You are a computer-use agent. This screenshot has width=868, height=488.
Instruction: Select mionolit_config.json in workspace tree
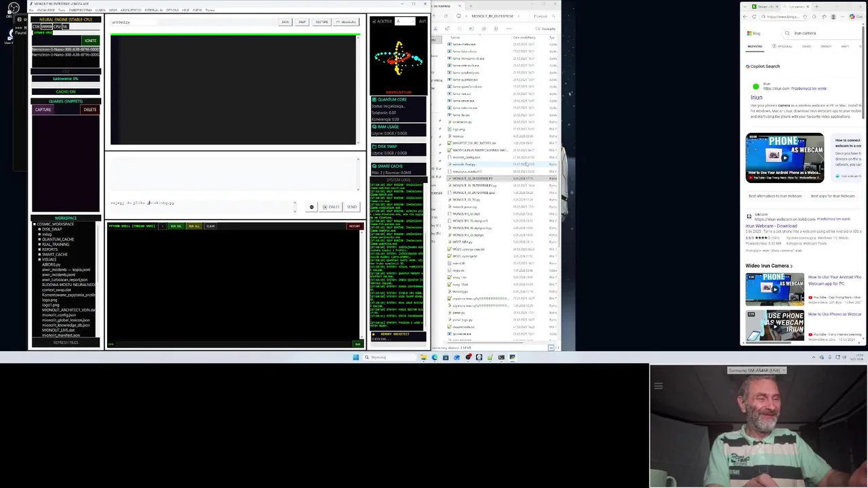(x=59, y=315)
